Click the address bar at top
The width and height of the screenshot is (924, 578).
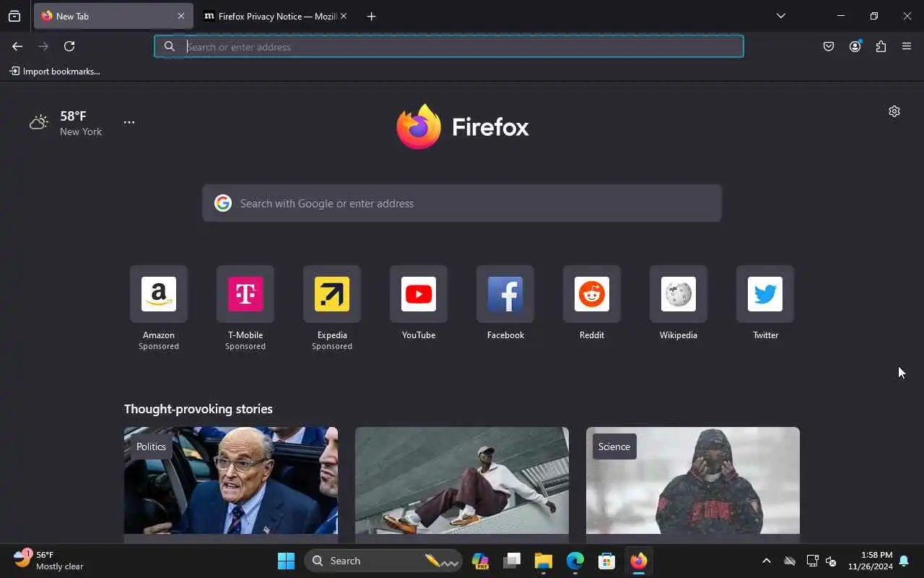click(x=448, y=46)
